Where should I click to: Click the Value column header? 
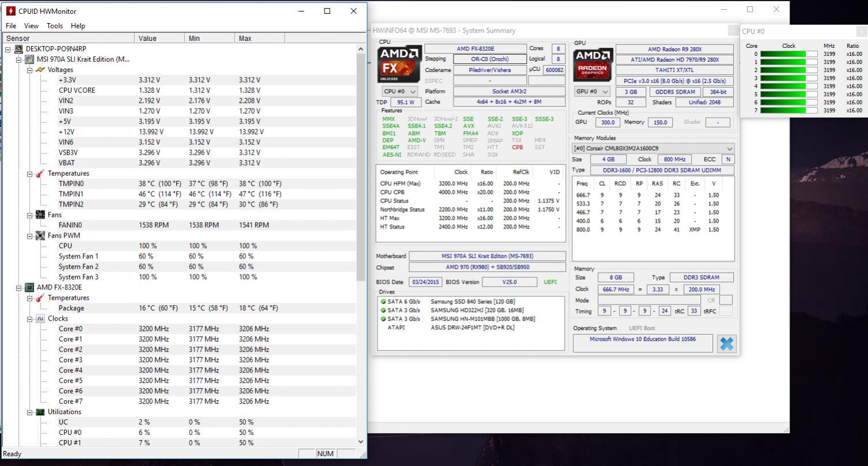click(161, 38)
